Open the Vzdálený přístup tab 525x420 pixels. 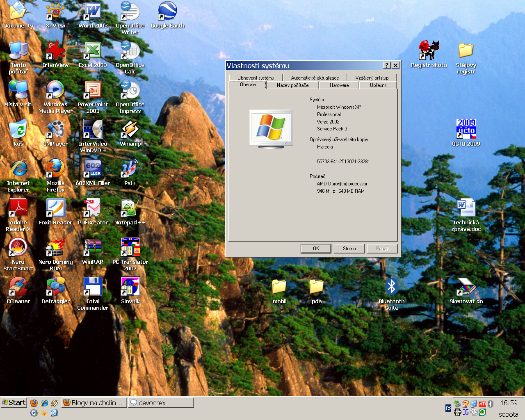[x=372, y=78]
